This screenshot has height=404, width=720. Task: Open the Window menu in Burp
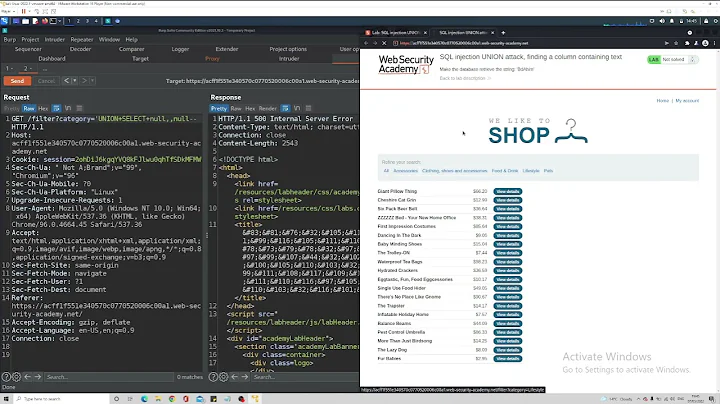109,39
